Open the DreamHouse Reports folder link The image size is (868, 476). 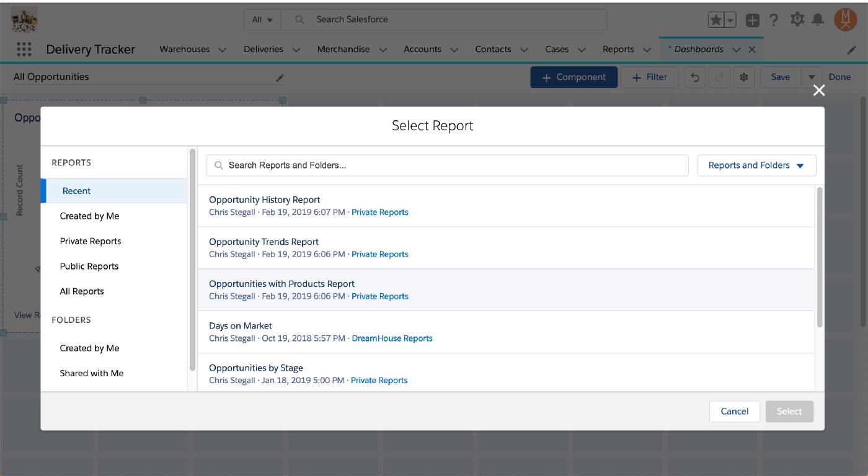point(392,338)
